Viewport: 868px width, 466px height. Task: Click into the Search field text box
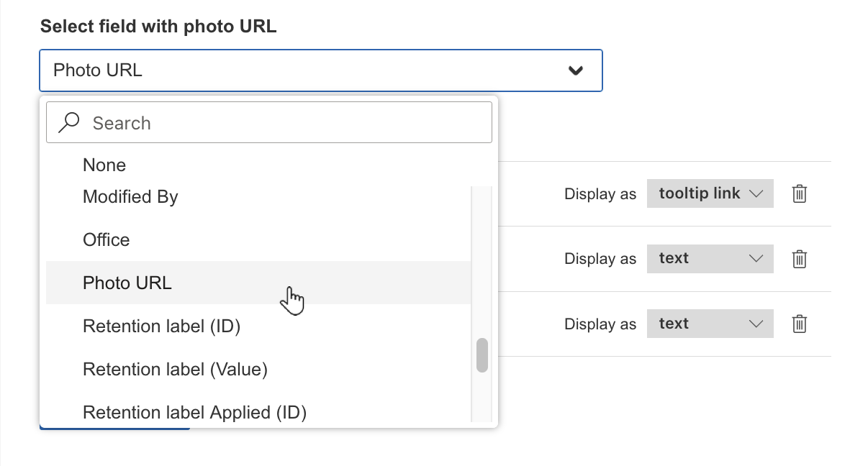(x=288, y=123)
